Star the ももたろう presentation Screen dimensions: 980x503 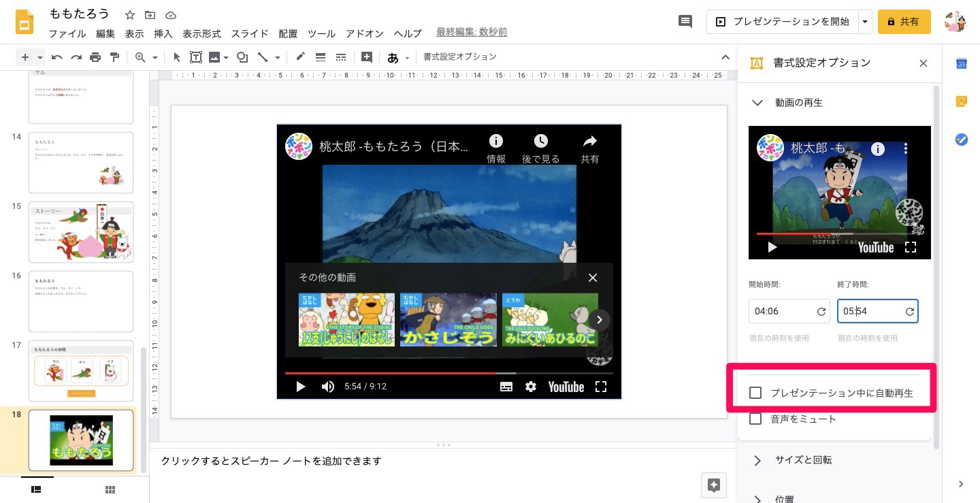point(130,15)
